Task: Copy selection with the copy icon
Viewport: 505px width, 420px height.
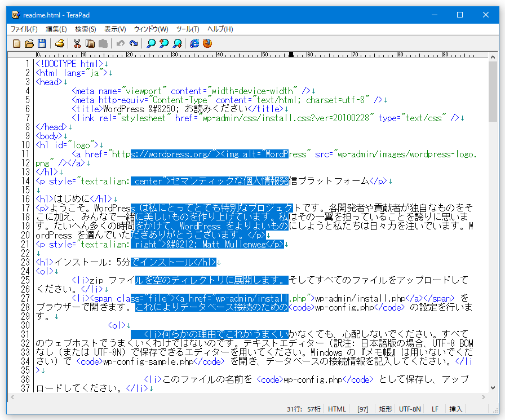Action: pos(90,43)
